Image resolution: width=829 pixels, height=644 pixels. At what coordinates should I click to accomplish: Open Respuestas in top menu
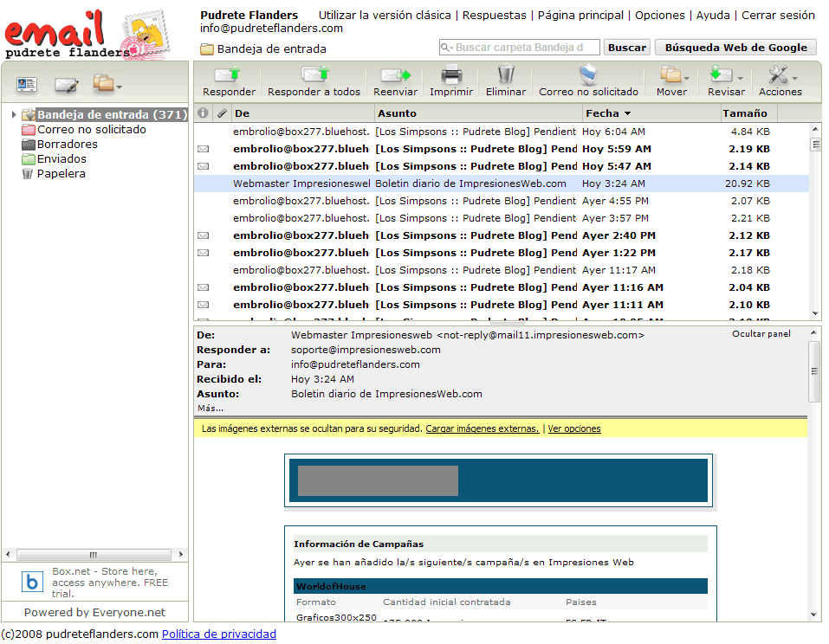click(495, 16)
